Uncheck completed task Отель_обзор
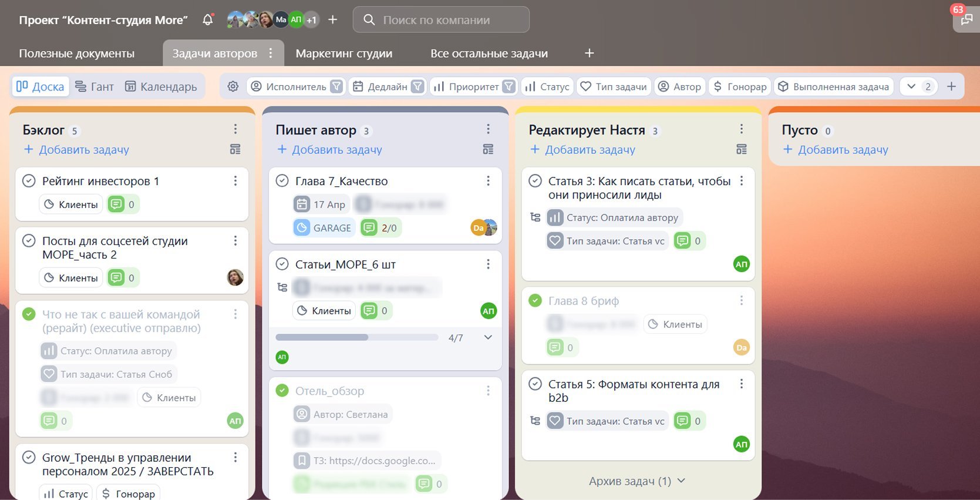 (282, 391)
